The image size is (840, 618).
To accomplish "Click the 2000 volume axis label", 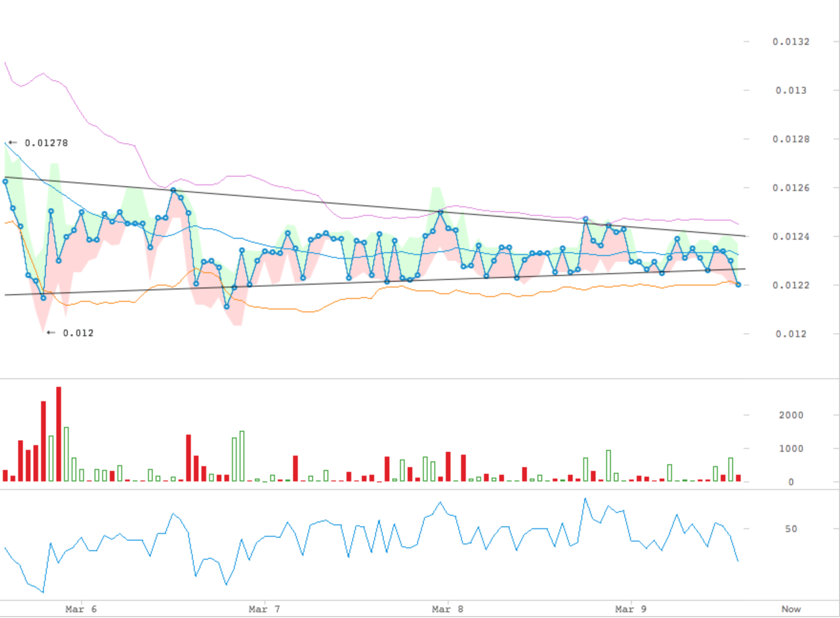I will coord(791,416).
